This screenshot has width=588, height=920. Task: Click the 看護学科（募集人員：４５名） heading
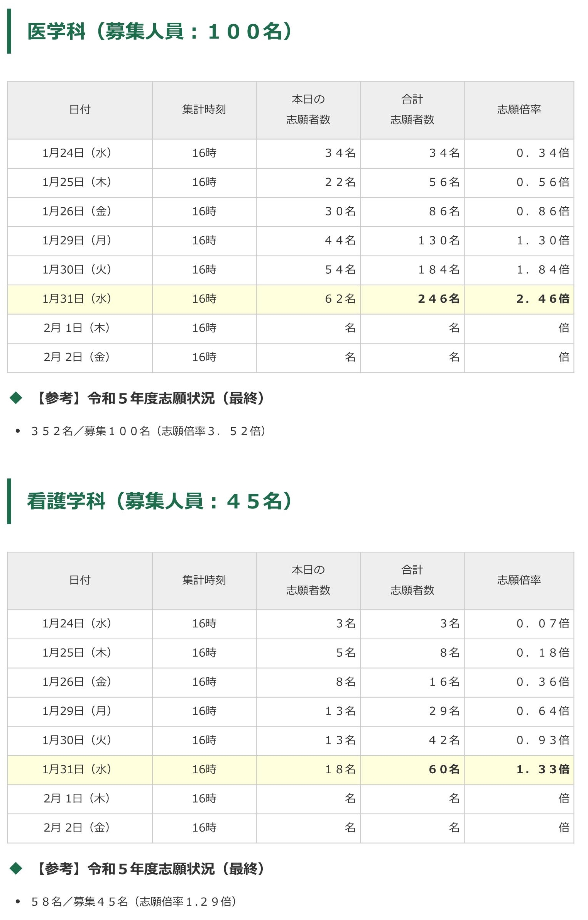point(159,501)
